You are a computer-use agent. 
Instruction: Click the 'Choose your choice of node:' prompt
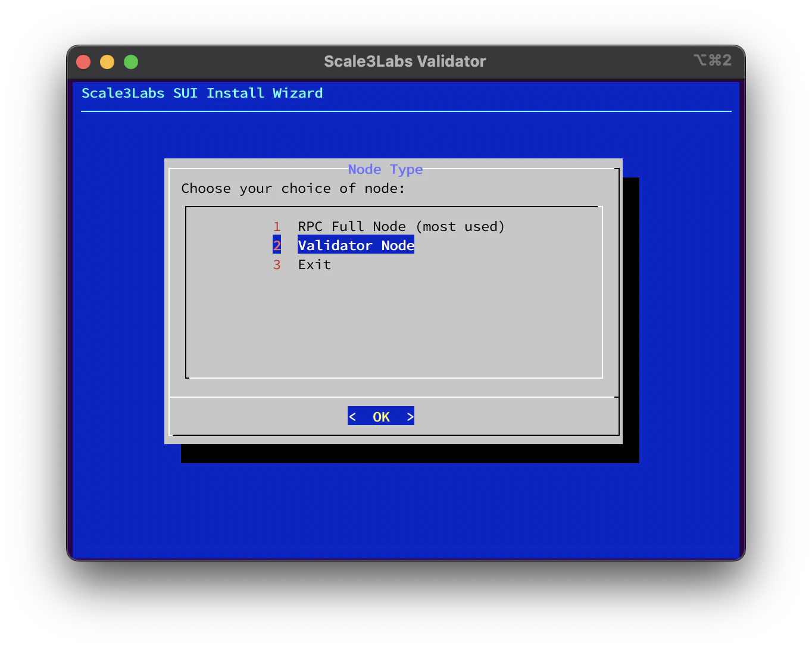(x=293, y=188)
